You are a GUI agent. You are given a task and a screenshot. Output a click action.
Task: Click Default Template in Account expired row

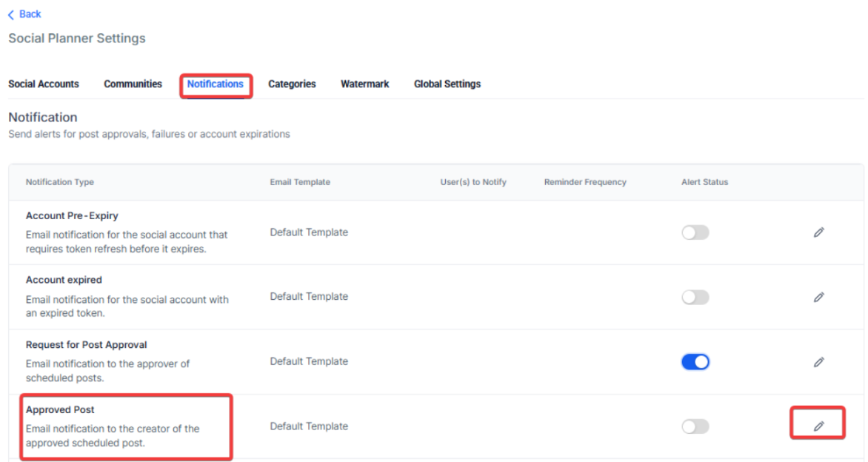point(309,297)
